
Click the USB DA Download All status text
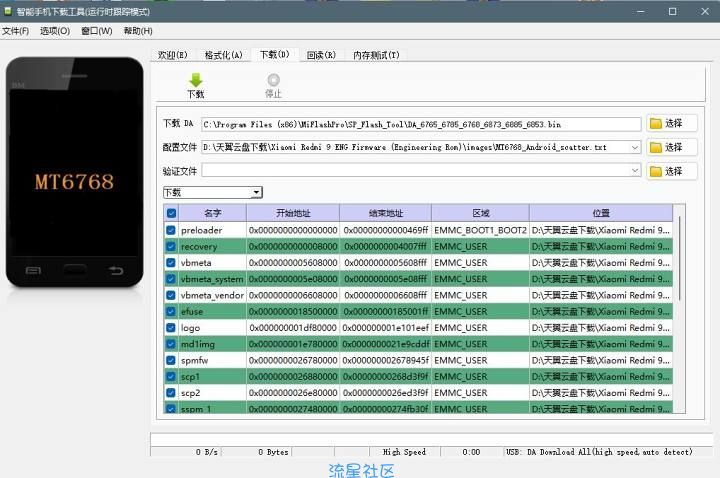[599, 452]
